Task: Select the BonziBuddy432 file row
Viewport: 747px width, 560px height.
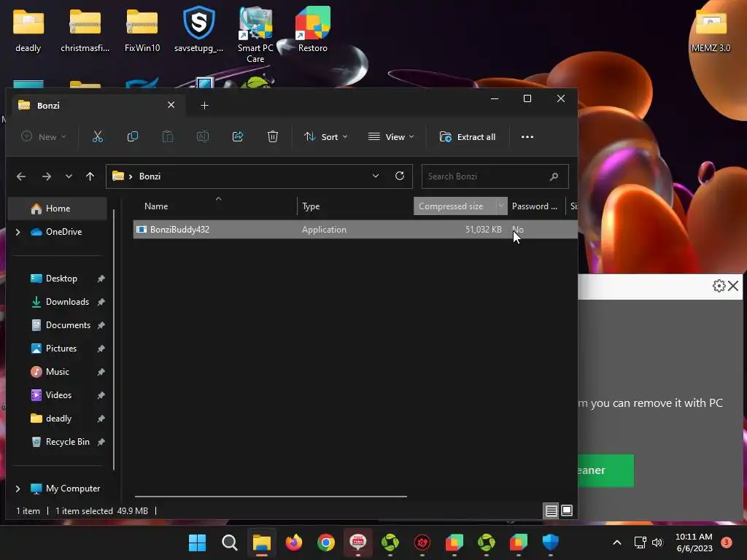Action: coord(355,230)
